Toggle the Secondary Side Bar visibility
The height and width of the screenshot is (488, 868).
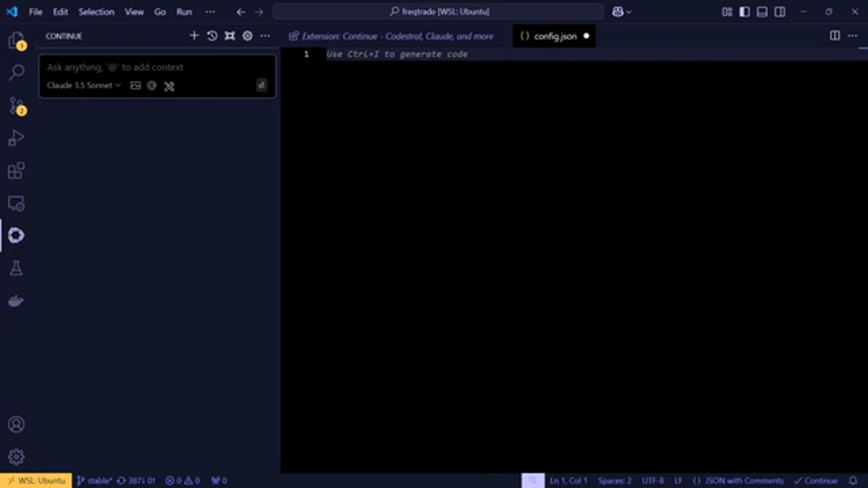780,12
